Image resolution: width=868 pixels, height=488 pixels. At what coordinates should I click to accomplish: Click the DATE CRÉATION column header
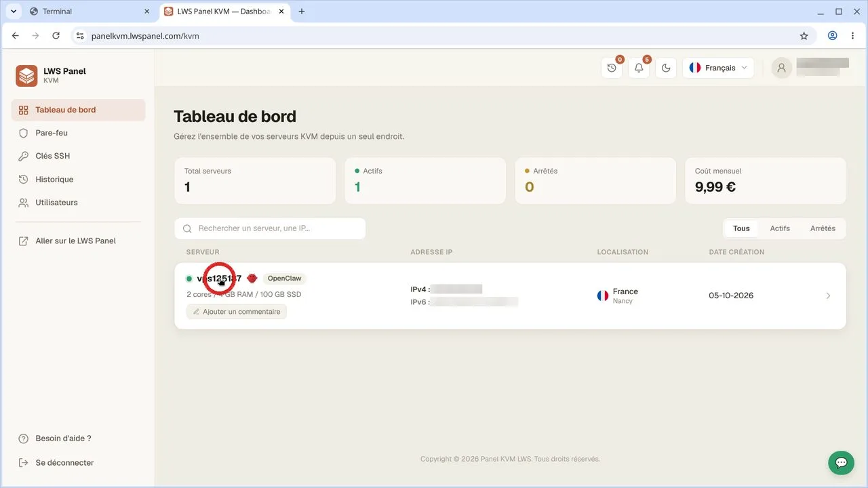pyautogui.click(x=736, y=252)
